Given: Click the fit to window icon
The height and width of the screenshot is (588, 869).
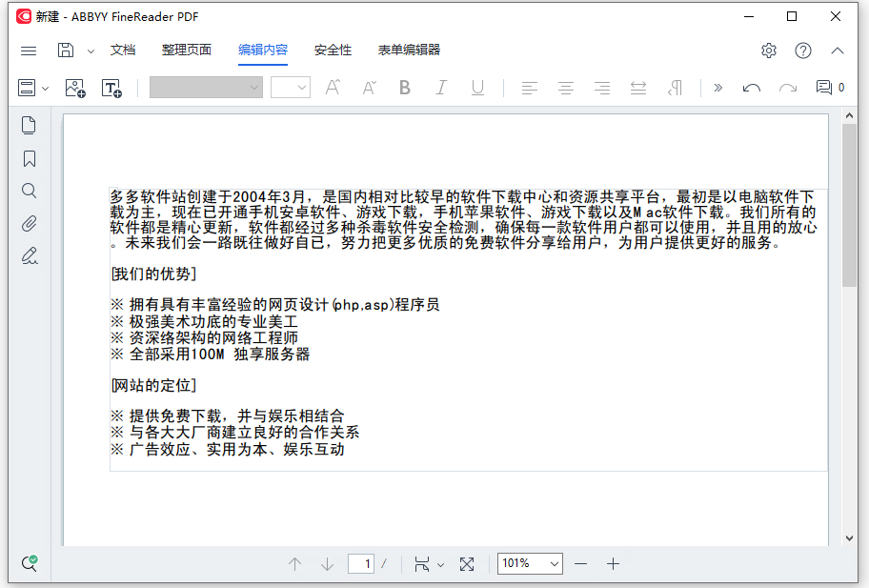Looking at the screenshot, I should tap(467, 564).
